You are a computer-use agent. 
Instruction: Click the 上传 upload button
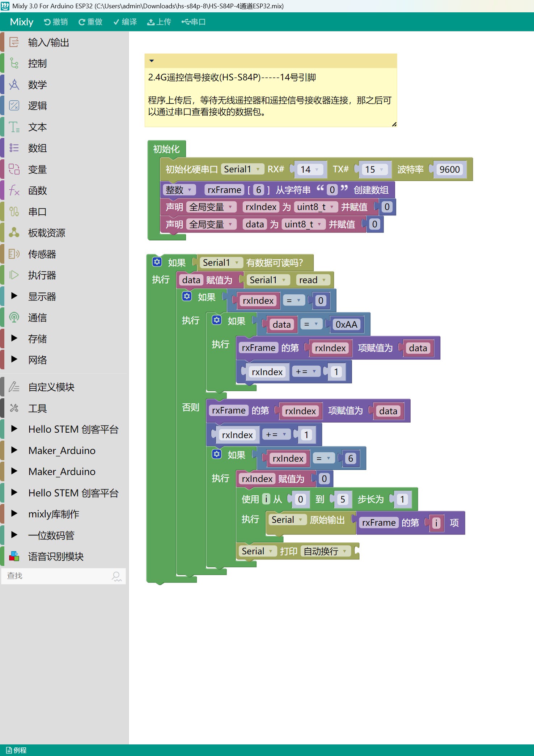coord(159,22)
